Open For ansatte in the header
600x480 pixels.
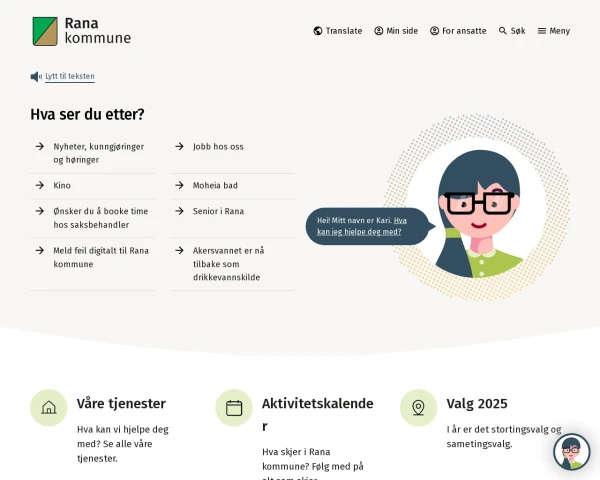tap(458, 31)
